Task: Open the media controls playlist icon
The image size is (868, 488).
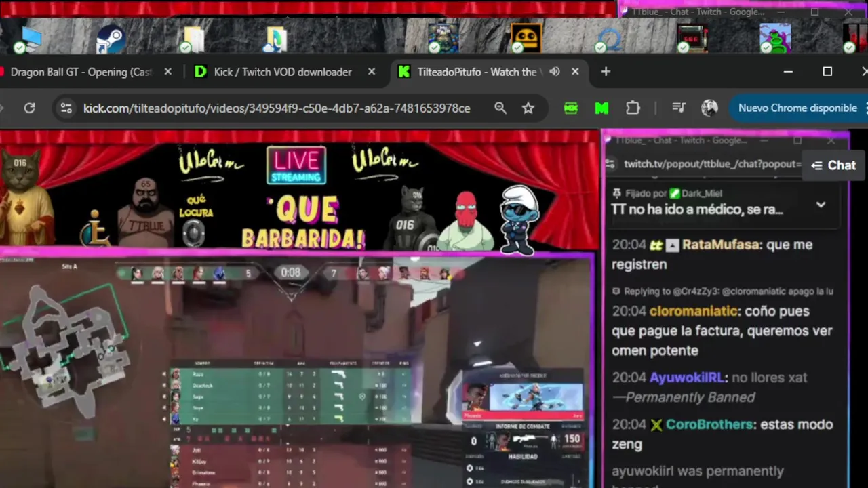Action: (x=678, y=108)
